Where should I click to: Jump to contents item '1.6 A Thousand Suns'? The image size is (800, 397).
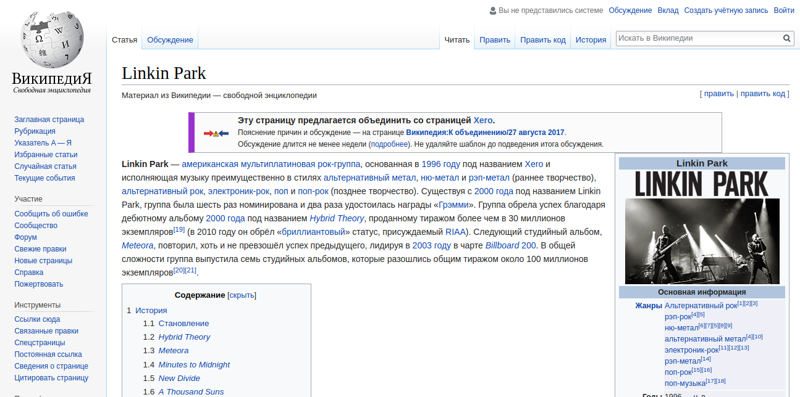click(x=183, y=392)
